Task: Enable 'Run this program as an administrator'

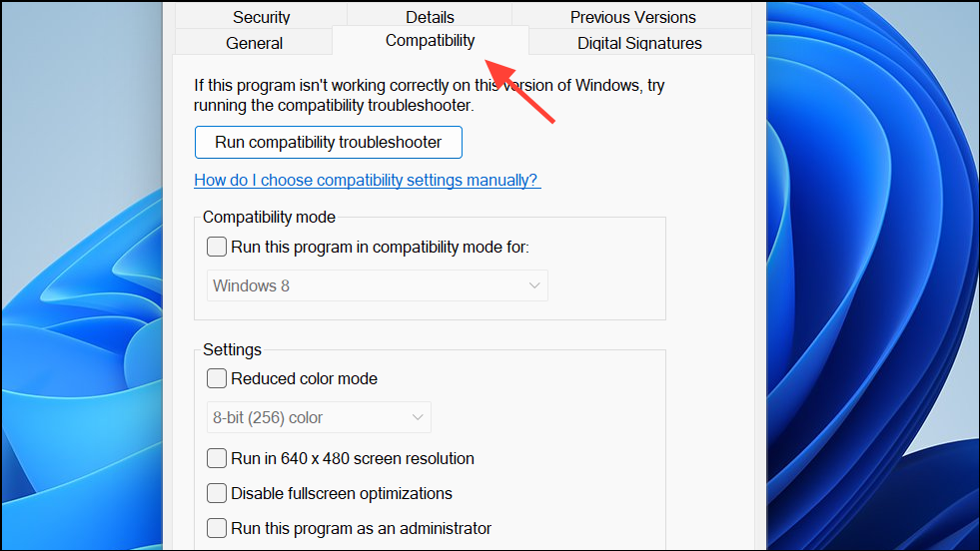Action: pyautogui.click(x=217, y=528)
